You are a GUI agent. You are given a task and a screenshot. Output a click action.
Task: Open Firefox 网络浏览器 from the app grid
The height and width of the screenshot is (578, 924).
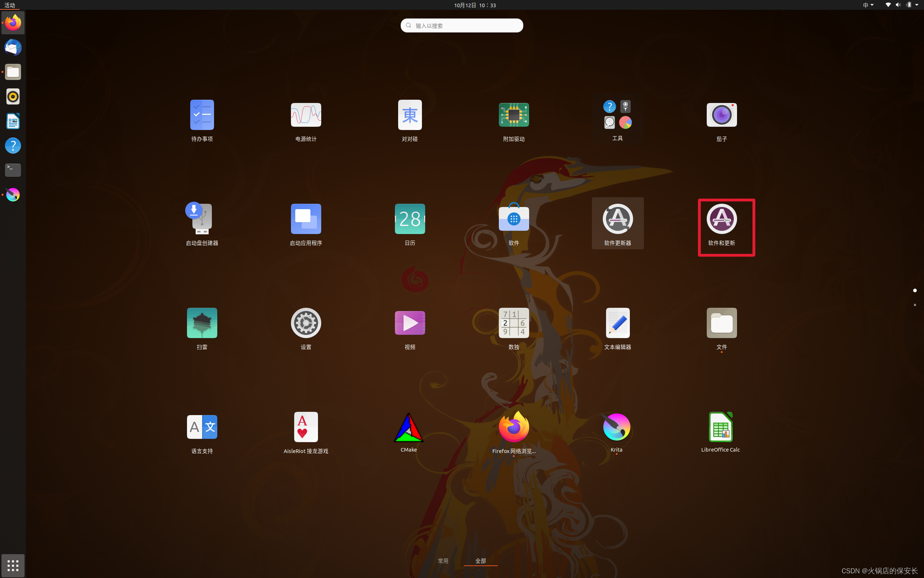tap(514, 433)
